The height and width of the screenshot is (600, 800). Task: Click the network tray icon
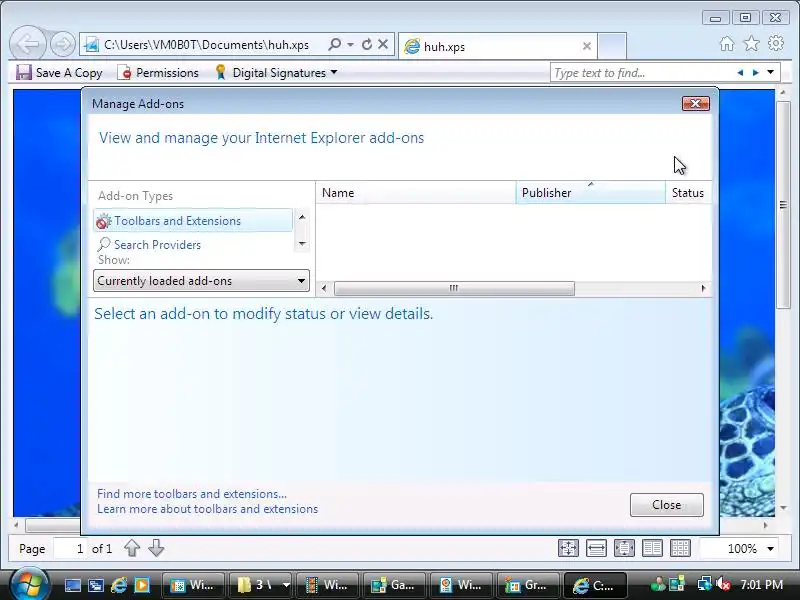coord(705,584)
